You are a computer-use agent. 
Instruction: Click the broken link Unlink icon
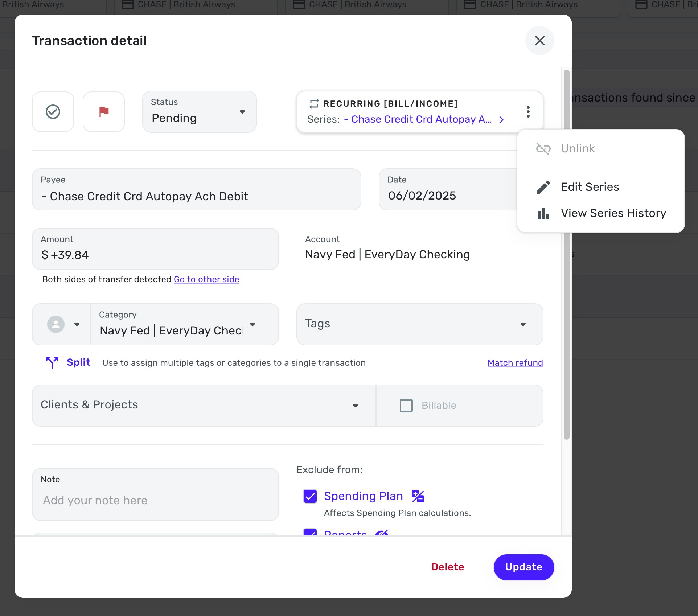click(x=543, y=148)
